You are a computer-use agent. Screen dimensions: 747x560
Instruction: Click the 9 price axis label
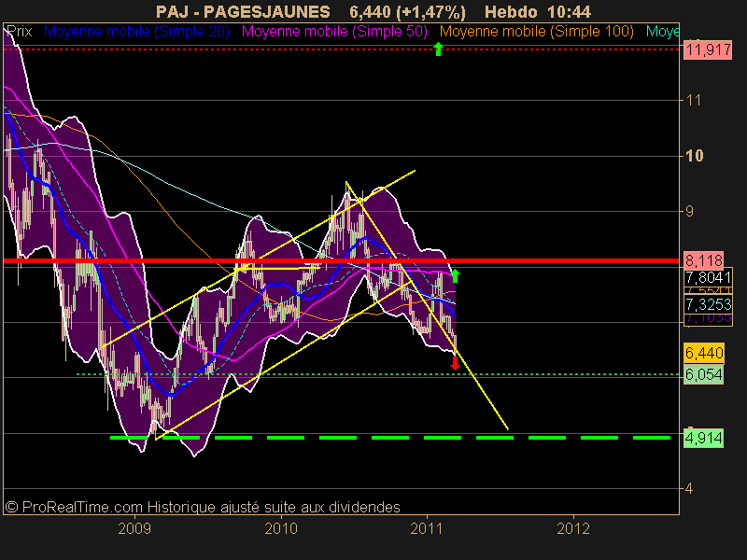click(x=689, y=212)
